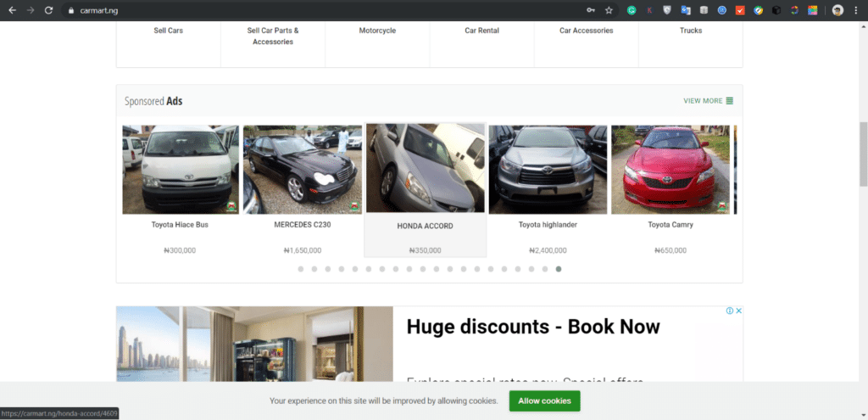
Task: Click the Toyota Camry title
Action: pyautogui.click(x=670, y=225)
